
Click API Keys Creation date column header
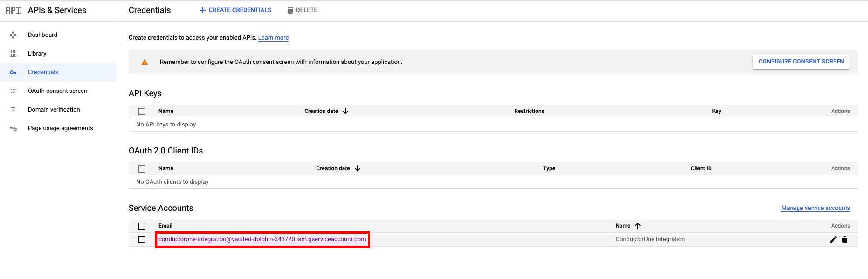pos(321,111)
